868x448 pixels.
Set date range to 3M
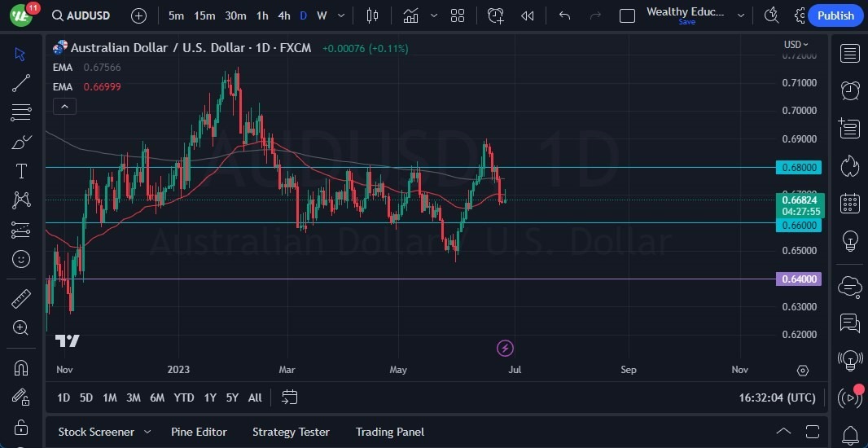tap(134, 397)
